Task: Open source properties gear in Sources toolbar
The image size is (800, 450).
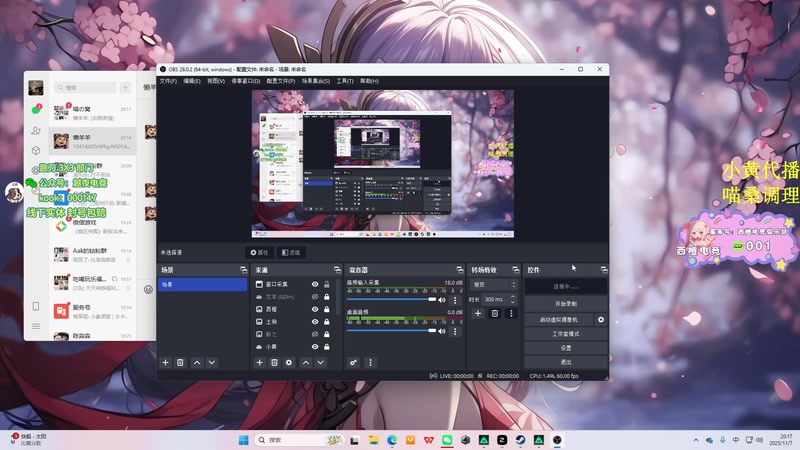Action: (x=289, y=362)
